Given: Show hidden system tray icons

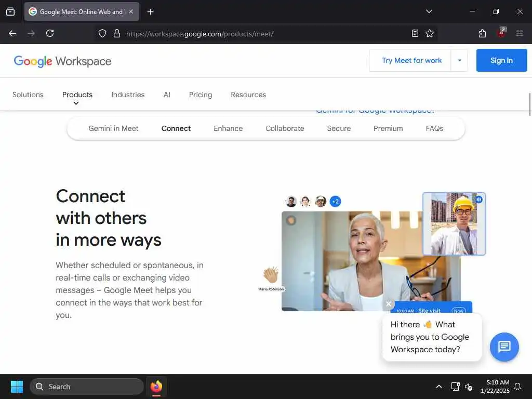Looking at the screenshot, I should 438,387.
